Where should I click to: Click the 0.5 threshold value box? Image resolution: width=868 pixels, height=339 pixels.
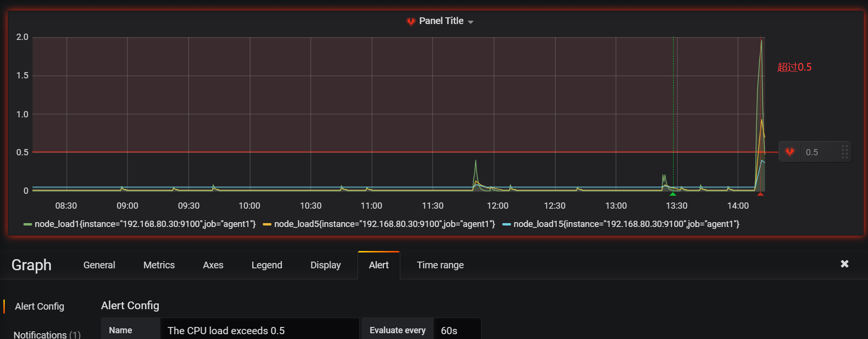[820, 152]
